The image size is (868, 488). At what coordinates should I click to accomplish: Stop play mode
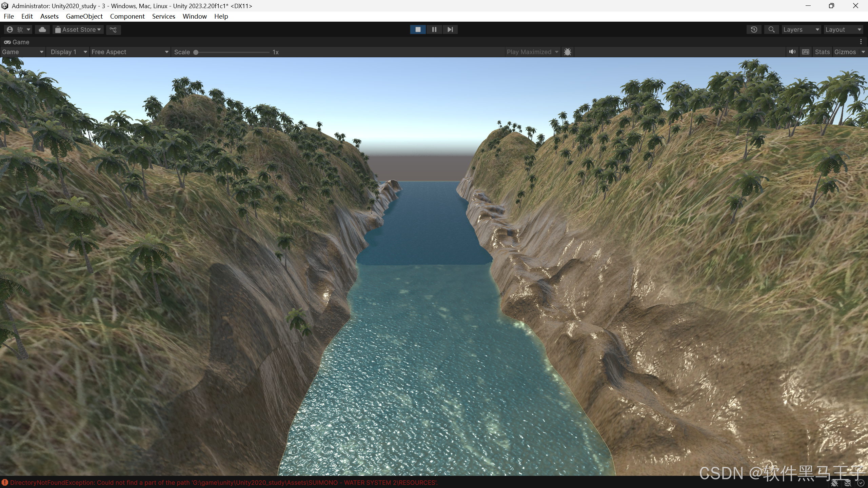point(418,29)
